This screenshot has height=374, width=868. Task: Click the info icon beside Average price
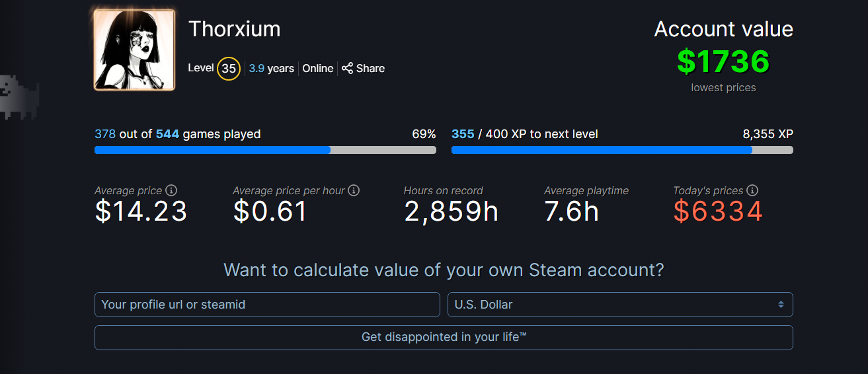(x=171, y=190)
